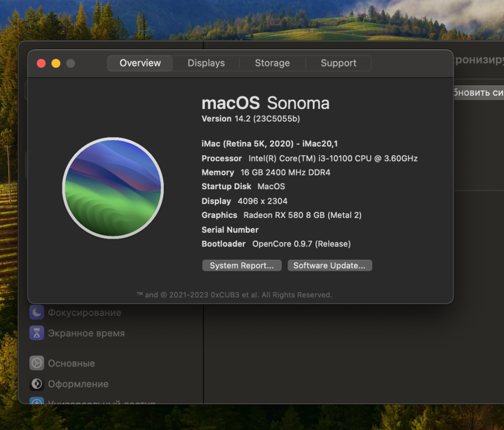Click the 4096 x 2304 display value
The width and height of the screenshot is (504, 430).
coord(263,201)
